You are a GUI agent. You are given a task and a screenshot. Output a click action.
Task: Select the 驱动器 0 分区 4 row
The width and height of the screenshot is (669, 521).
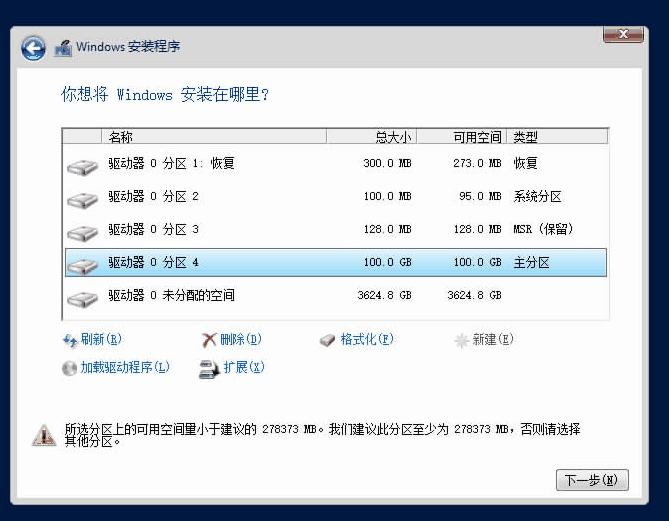[x=334, y=263]
